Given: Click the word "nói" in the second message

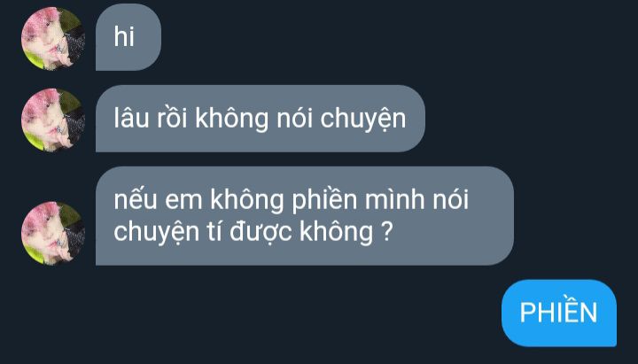Looking at the screenshot, I should pos(294,119).
